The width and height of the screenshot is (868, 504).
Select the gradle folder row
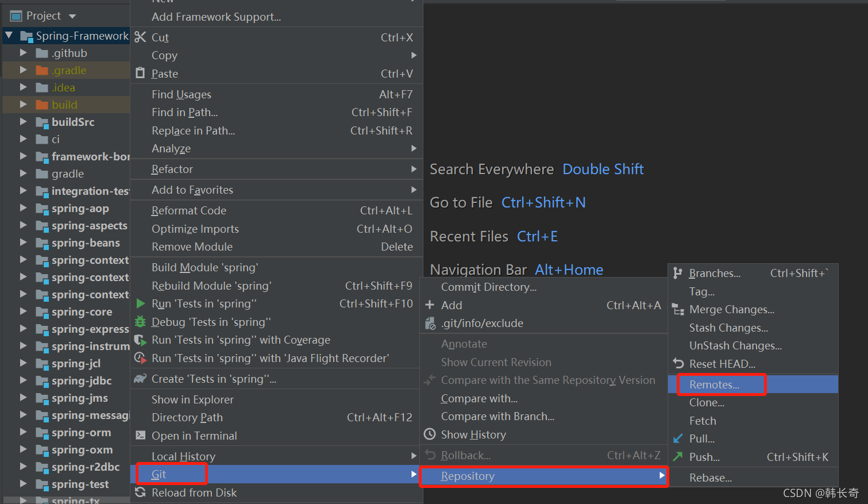tap(67, 174)
